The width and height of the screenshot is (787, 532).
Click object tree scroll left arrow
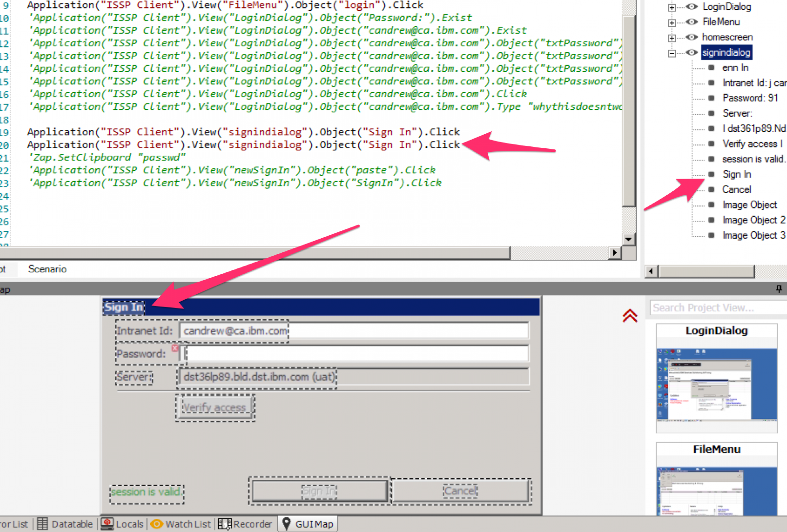651,271
